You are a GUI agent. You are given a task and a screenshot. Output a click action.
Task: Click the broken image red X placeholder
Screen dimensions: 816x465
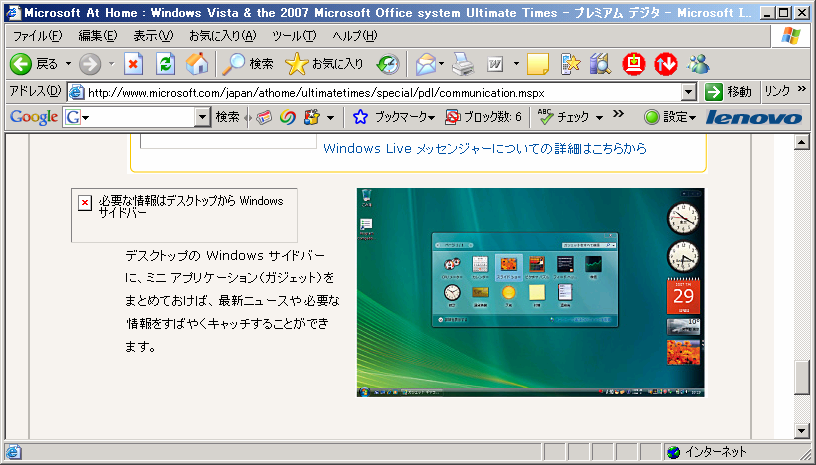pos(85,203)
